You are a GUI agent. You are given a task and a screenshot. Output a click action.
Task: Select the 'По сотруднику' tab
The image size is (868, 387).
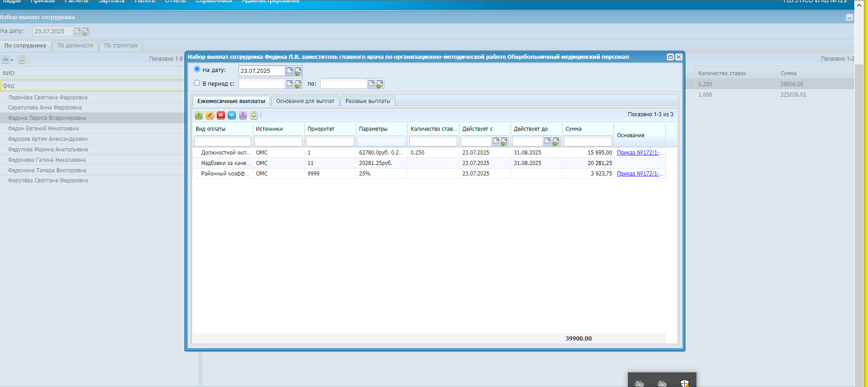[26, 46]
